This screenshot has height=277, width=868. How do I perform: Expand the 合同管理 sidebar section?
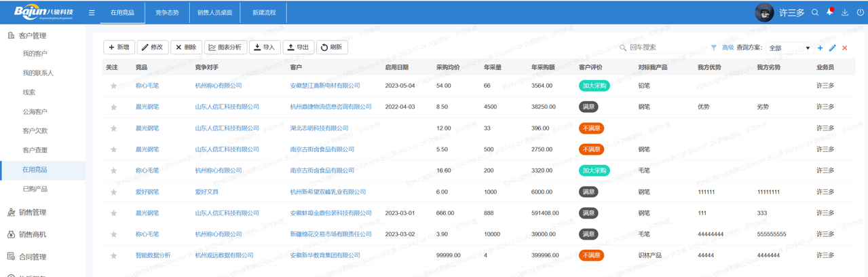click(x=33, y=257)
